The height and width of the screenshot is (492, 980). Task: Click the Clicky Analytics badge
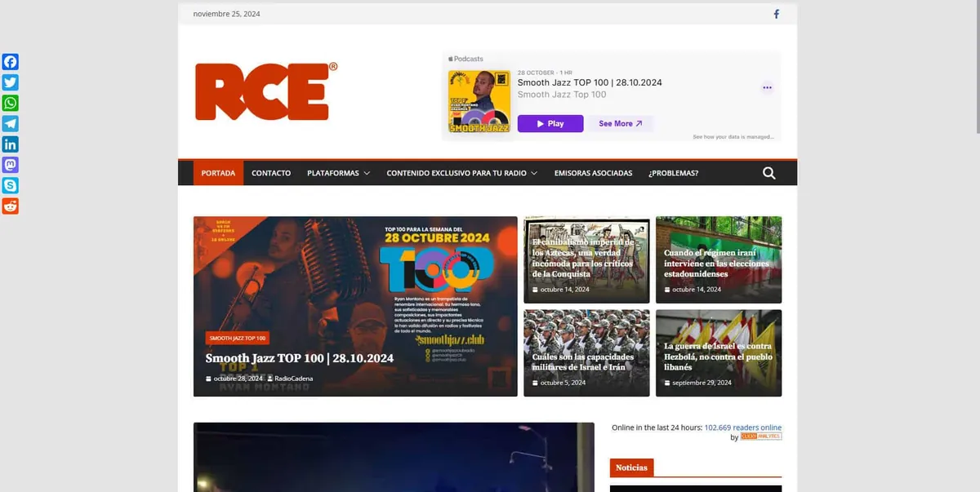click(x=761, y=437)
